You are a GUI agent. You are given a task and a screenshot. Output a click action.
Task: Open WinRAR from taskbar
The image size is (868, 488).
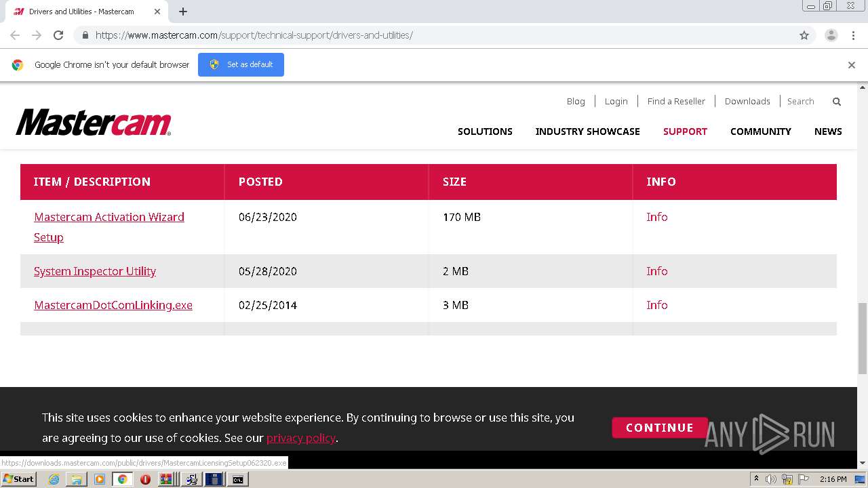(x=167, y=479)
